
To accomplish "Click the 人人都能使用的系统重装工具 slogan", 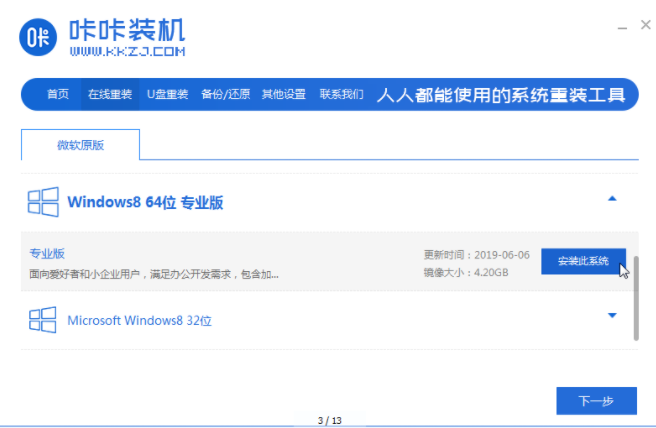I will (501, 95).
